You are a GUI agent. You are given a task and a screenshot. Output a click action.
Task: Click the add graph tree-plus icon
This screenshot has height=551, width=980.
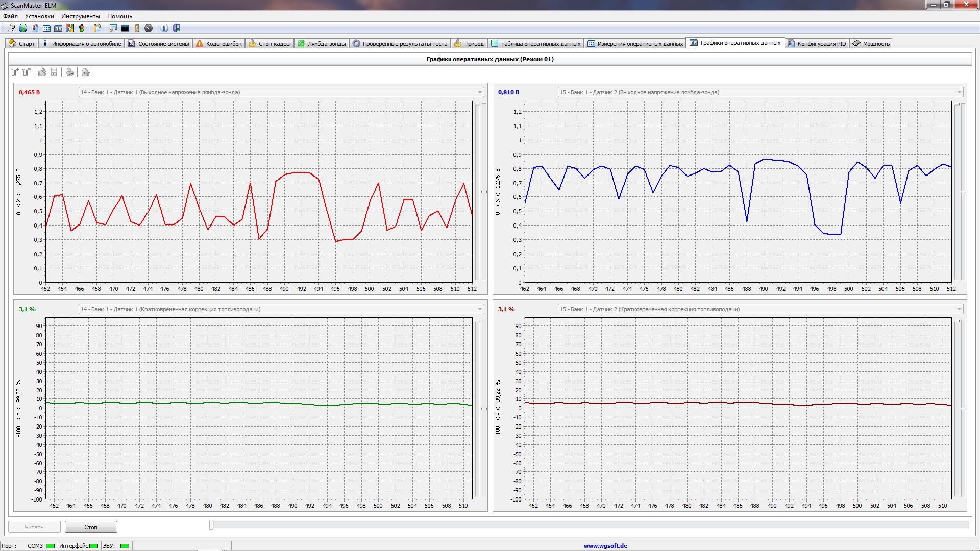[x=15, y=72]
